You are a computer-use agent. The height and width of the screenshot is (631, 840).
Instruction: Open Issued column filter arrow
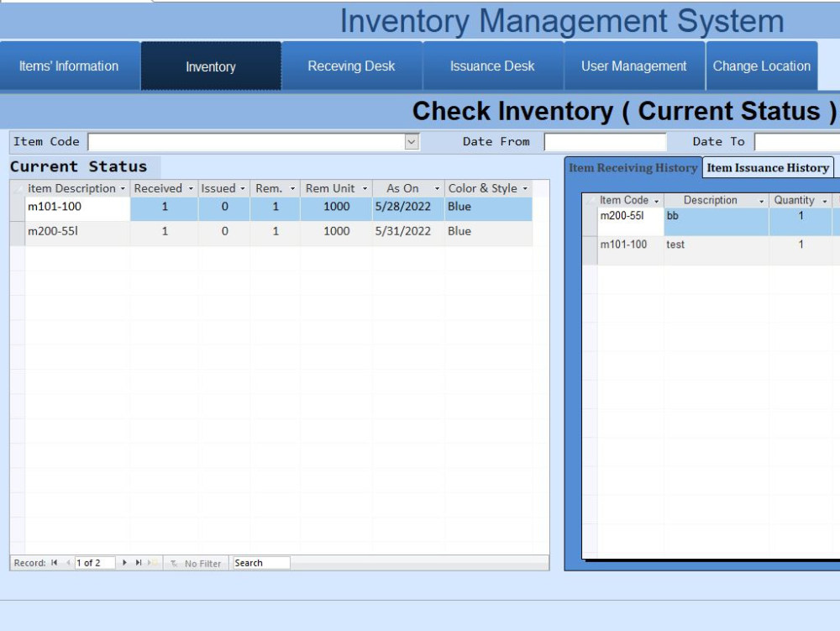point(243,188)
